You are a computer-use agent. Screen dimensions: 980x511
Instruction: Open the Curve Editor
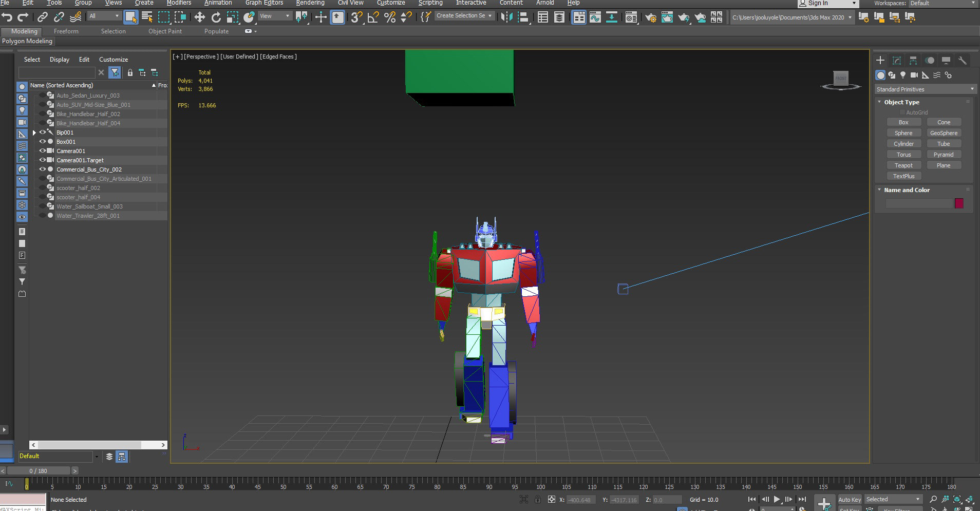pos(595,17)
